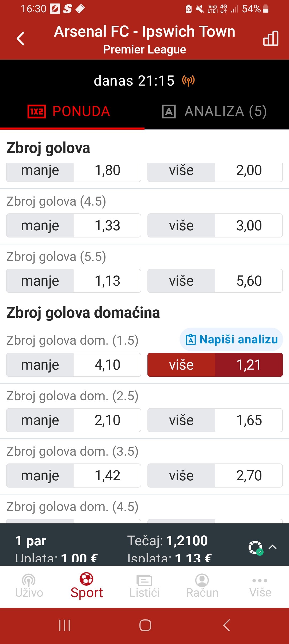Deselect više 1,21 home goals 1.5
289x644 pixels.
[x=215, y=365]
